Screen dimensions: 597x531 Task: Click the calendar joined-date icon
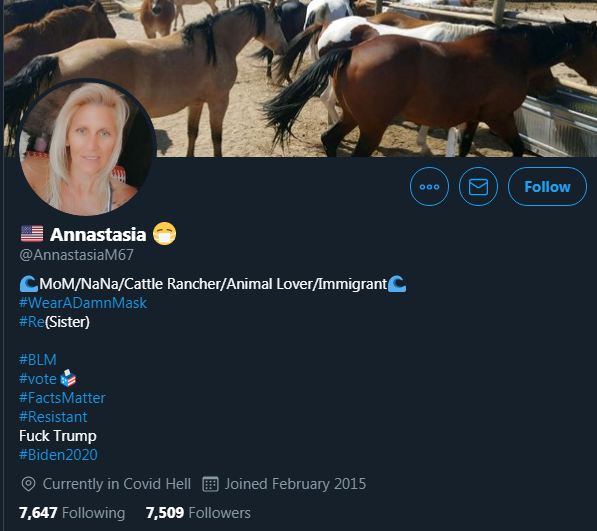point(210,484)
